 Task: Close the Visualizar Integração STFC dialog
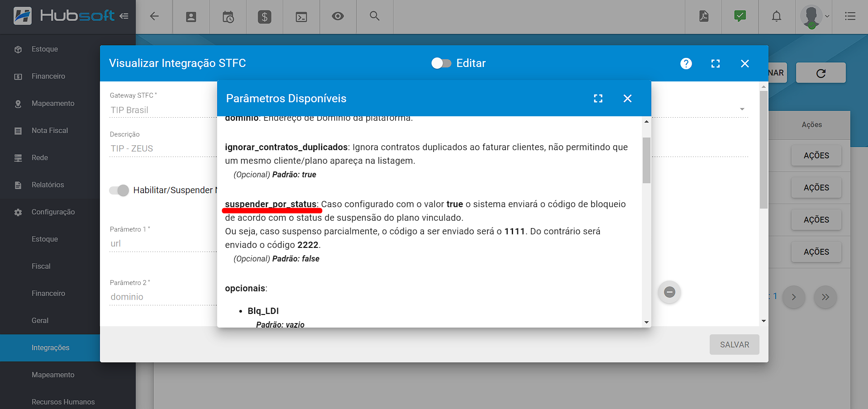[x=745, y=64]
